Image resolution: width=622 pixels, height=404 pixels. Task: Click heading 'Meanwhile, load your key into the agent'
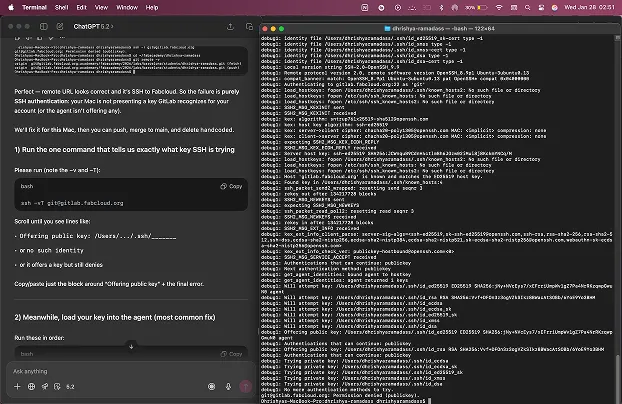click(115, 317)
